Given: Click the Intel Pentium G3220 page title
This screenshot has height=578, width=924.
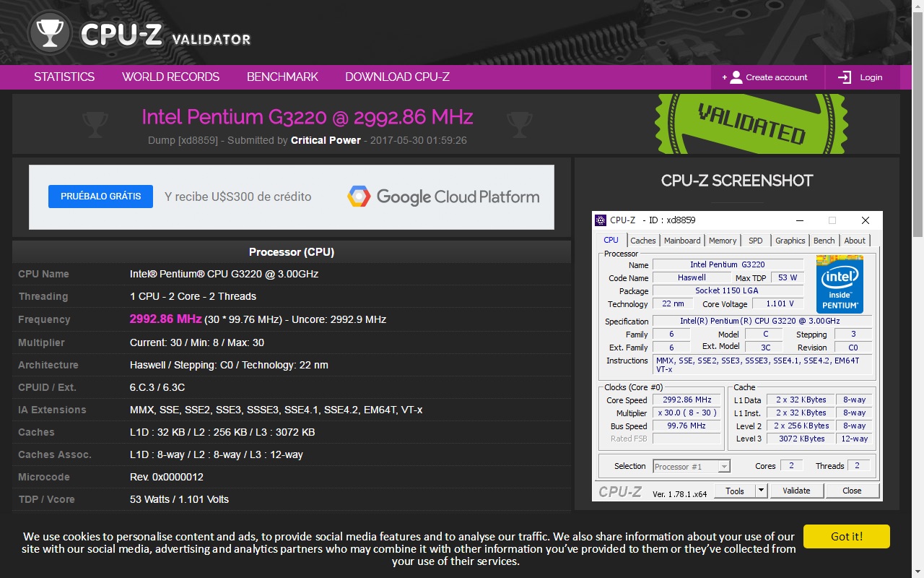Looking at the screenshot, I should point(307,117).
